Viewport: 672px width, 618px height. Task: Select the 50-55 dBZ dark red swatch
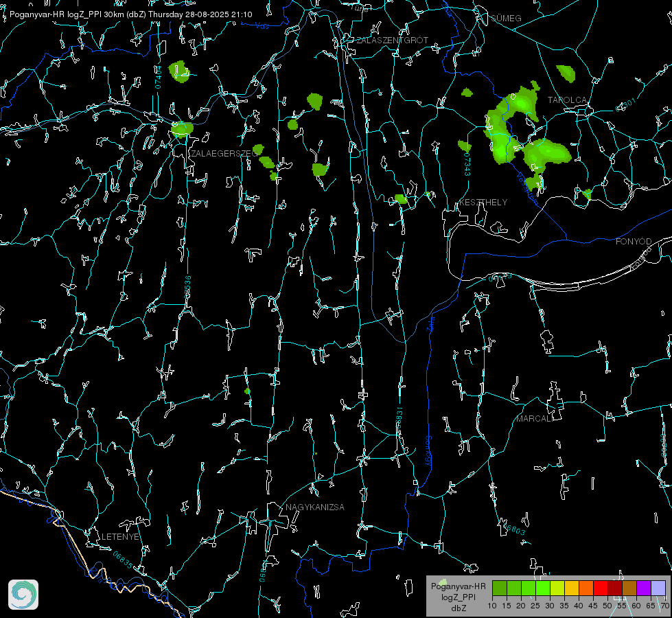coord(614,588)
